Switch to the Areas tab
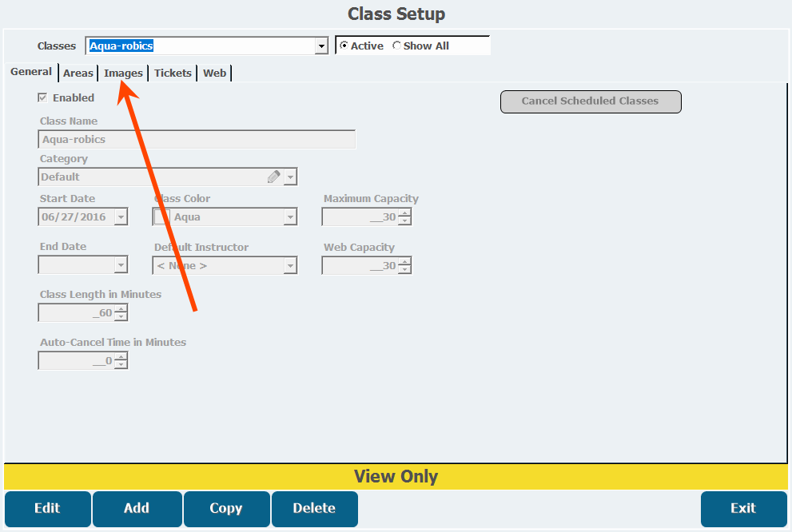Viewport: 792px width, 532px height. click(78, 73)
